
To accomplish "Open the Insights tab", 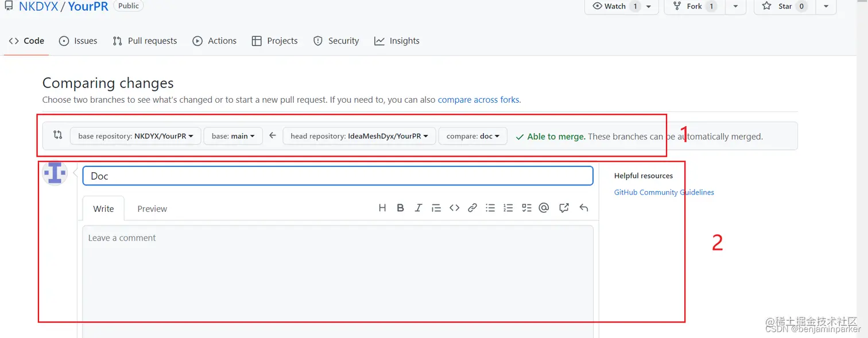I will [x=397, y=41].
